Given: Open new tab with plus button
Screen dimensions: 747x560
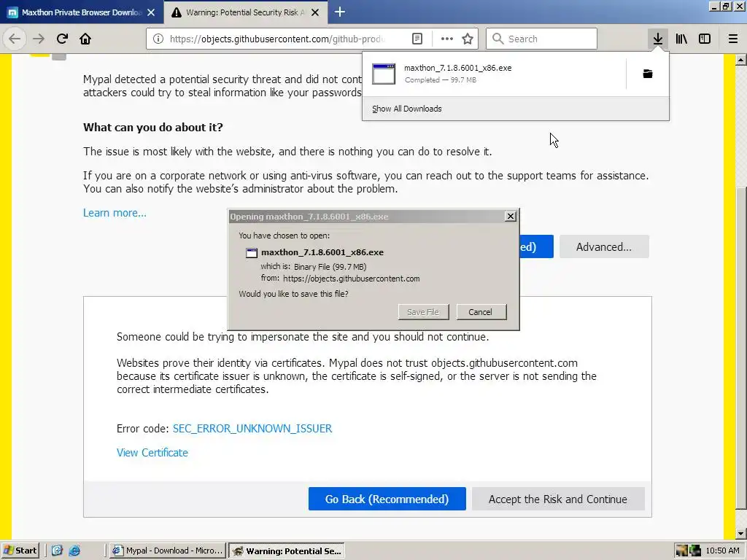Looking at the screenshot, I should pos(340,12).
